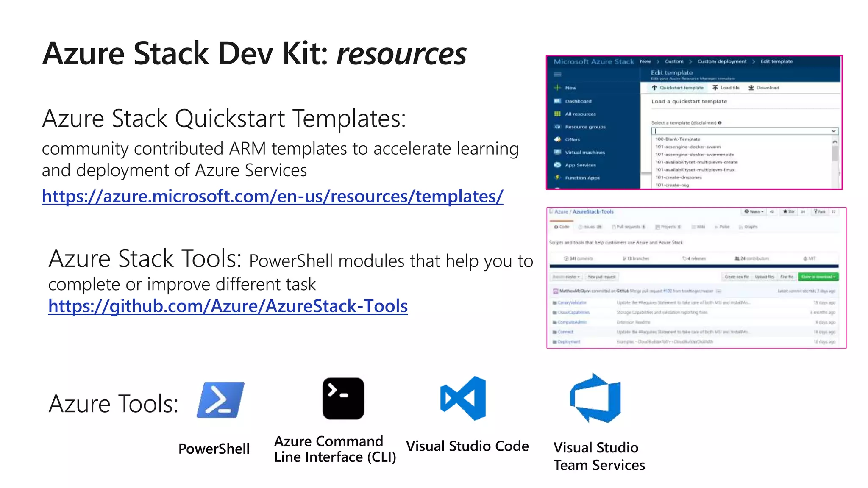Click the CanaryValidator folder icon
Screen dimensions: 868x488
point(555,303)
